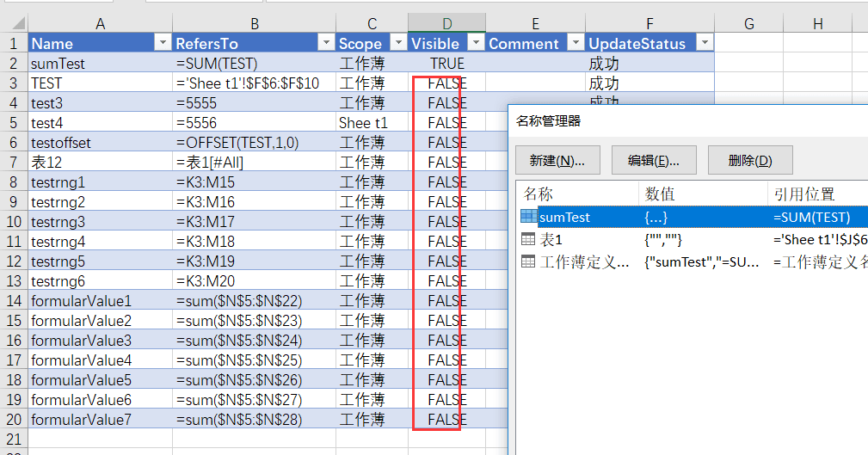This screenshot has width=868, height=455.
Task: Click the formularValue5 name cell
Action: (100, 379)
